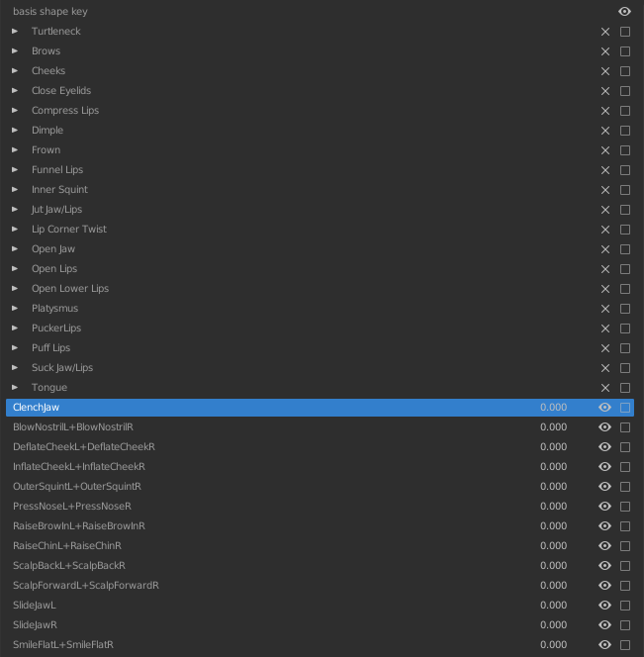Viewport: 644px width, 657px height.
Task: Toggle visibility of SlideJawL shape key
Action: pos(604,605)
